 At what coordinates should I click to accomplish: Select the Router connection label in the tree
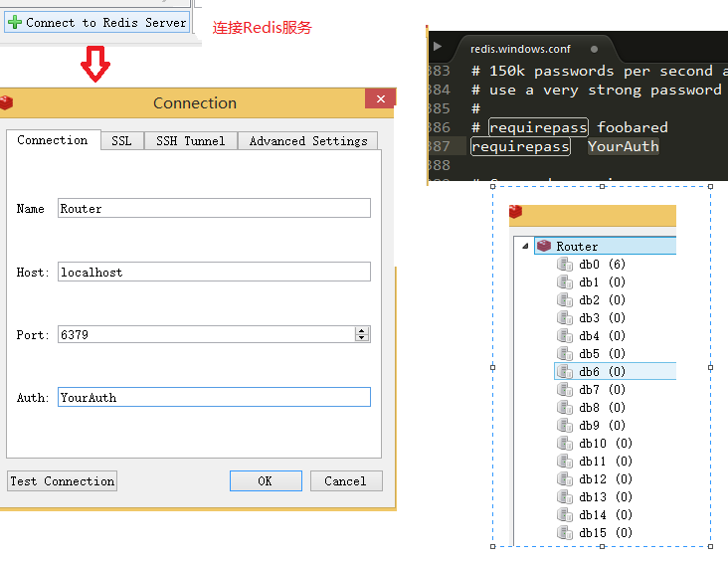click(577, 246)
